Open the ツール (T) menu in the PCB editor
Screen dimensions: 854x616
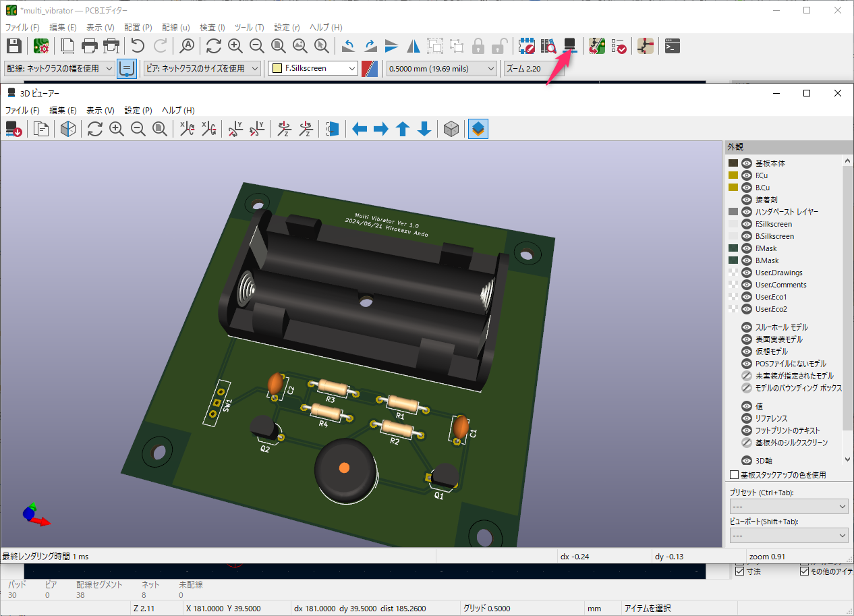[249, 27]
